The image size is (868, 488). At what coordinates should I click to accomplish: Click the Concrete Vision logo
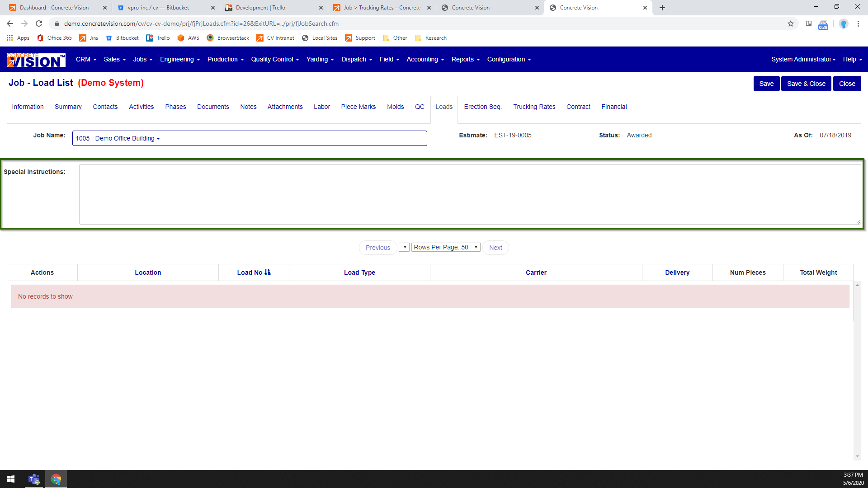[36, 60]
